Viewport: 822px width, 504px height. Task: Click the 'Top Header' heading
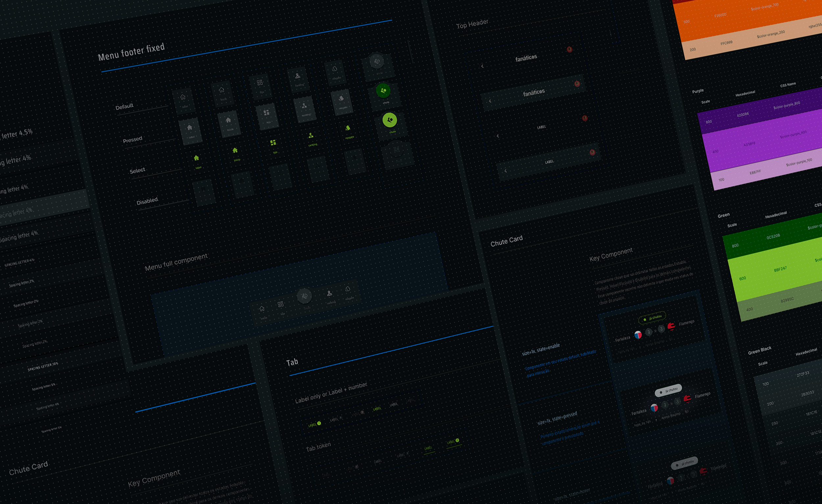(x=472, y=24)
